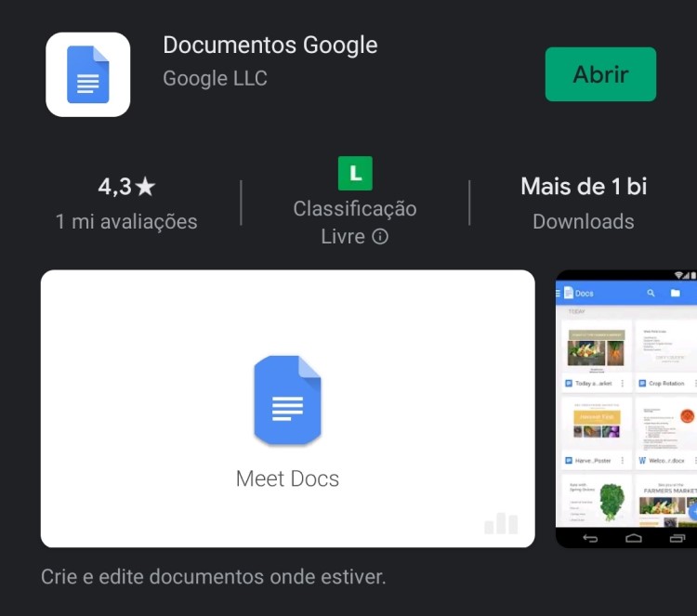The width and height of the screenshot is (697, 616).
Task: Select the Classificação Livre label
Action: coord(355,222)
